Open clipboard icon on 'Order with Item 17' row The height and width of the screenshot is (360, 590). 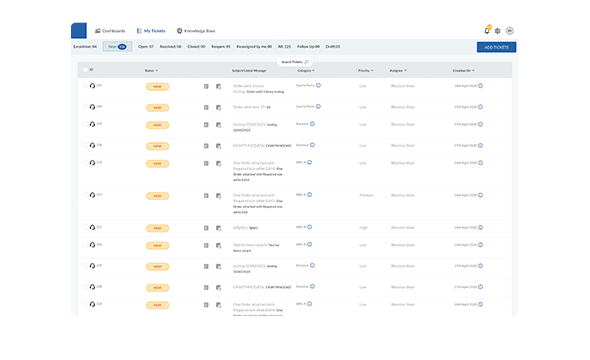[218, 108]
